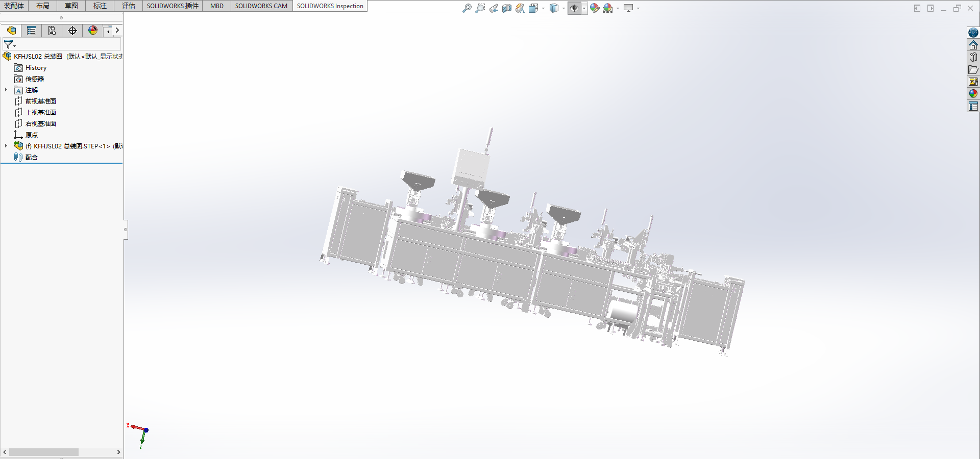Open the DimXpertManager crosshair tab
The height and width of the screenshot is (459, 980).
pos(72,31)
